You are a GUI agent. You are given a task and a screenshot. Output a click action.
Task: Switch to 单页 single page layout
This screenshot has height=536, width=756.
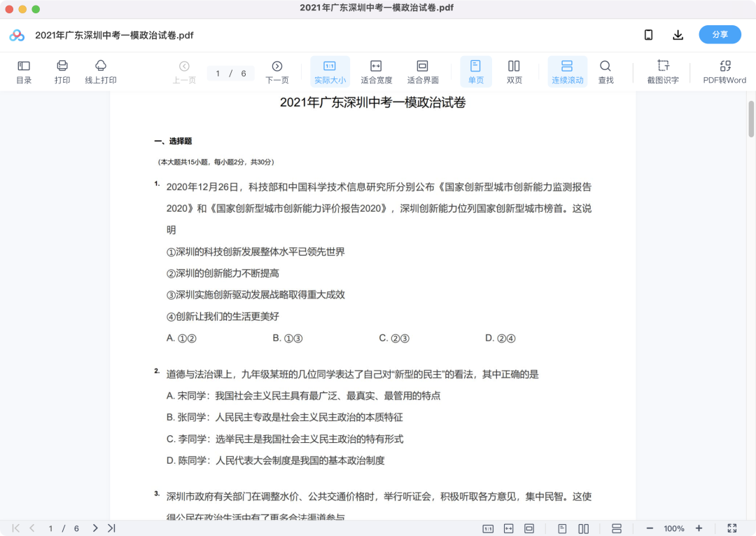[476, 72]
